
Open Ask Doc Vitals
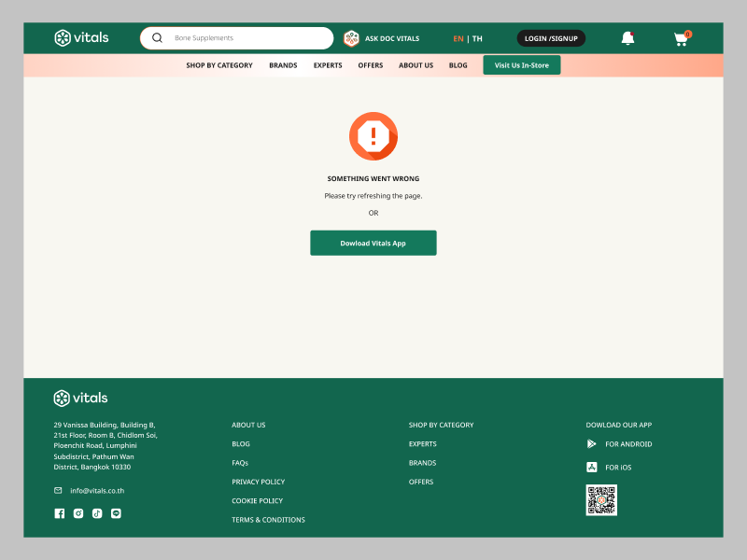392,38
